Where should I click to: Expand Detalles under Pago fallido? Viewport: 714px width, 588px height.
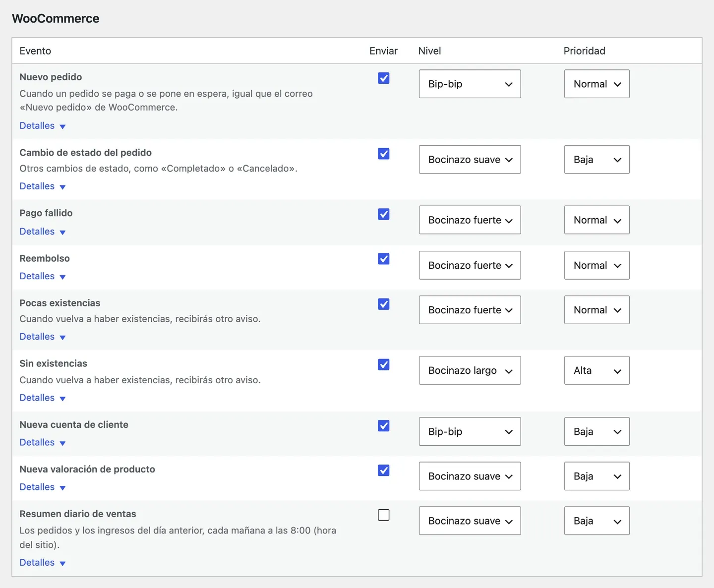43,232
